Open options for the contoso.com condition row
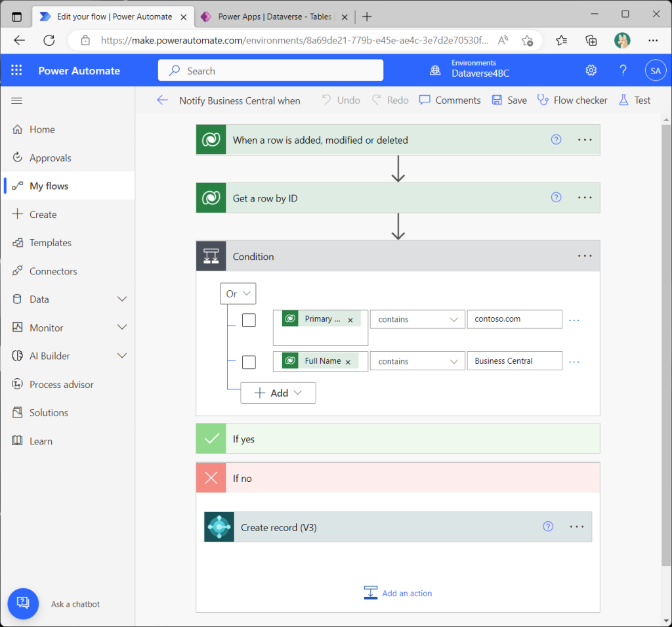The width and height of the screenshot is (672, 627). click(x=574, y=320)
